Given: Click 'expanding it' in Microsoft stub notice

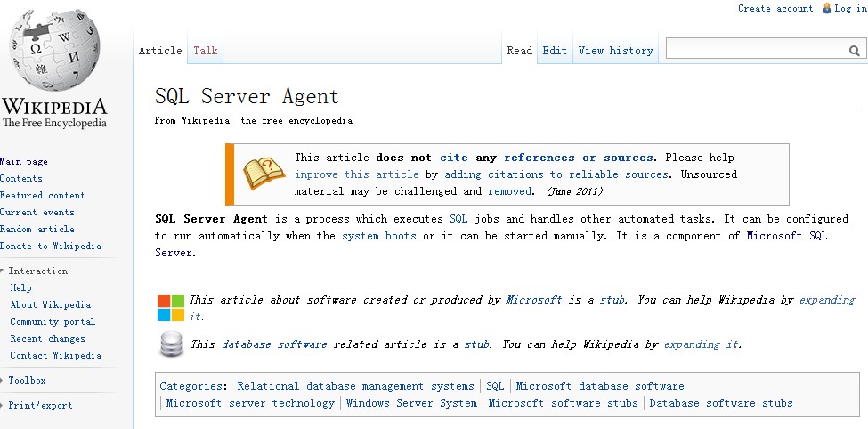Looking at the screenshot, I should click(x=826, y=300).
